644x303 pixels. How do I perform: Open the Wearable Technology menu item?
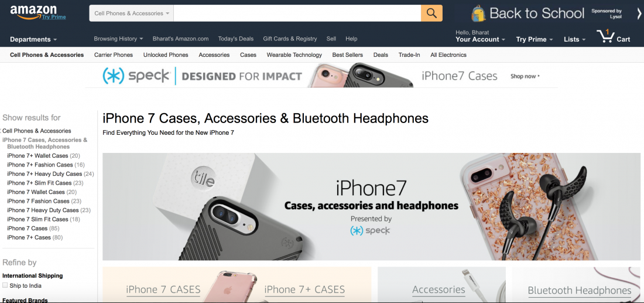point(294,55)
